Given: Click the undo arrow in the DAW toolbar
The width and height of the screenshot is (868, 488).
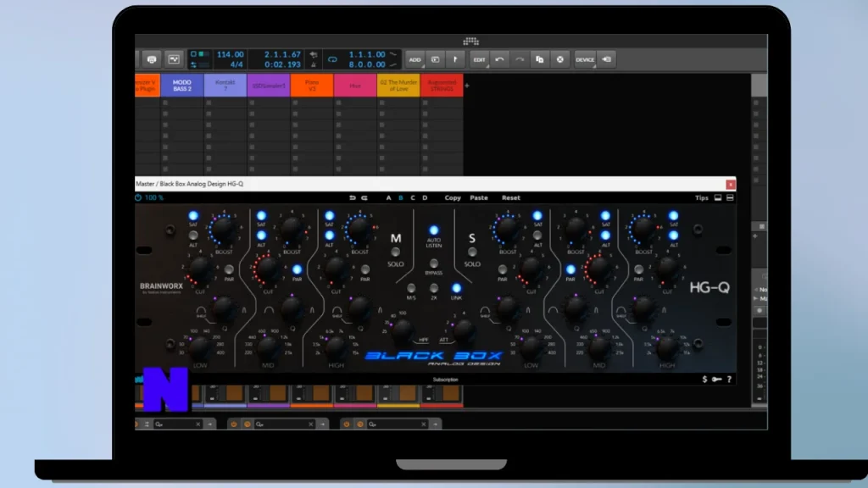Looking at the screenshot, I should point(499,59).
